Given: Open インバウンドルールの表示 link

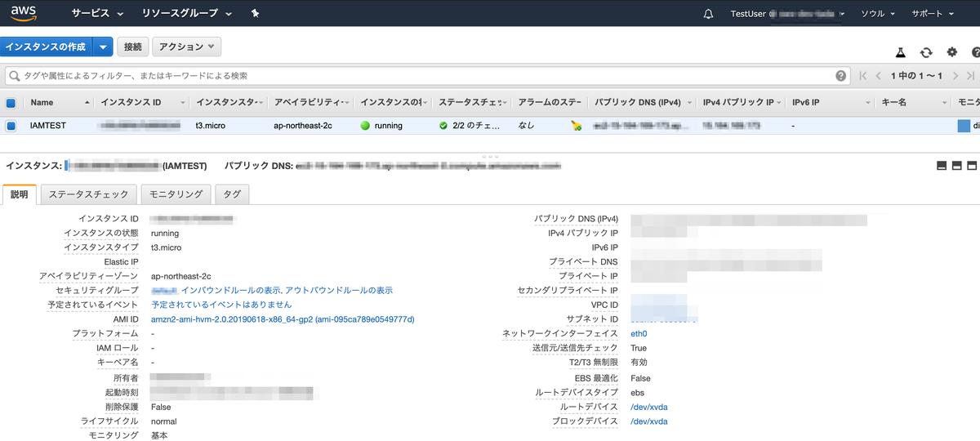Looking at the screenshot, I should [230, 290].
